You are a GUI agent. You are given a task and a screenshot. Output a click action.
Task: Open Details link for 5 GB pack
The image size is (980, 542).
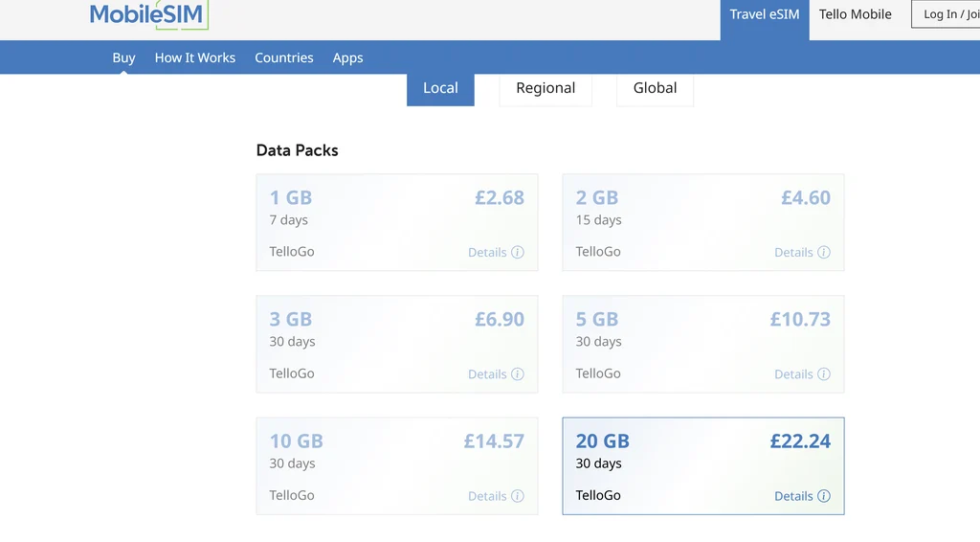pyautogui.click(x=793, y=374)
